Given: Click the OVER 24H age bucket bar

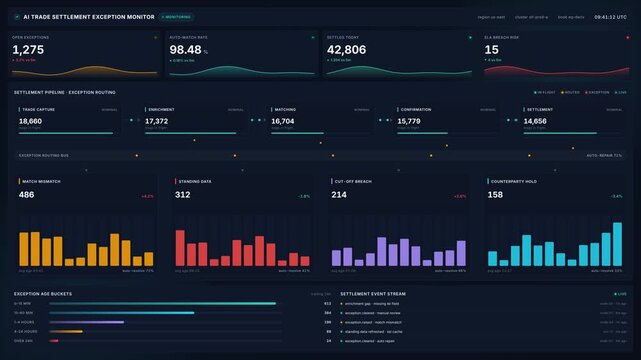Looking at the screenshot, I should pos(165,341).
